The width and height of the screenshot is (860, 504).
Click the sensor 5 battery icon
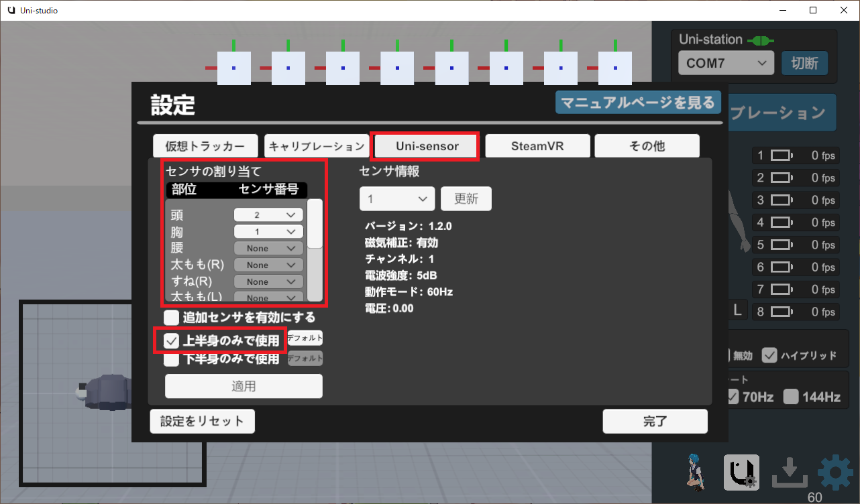point(781,245)
